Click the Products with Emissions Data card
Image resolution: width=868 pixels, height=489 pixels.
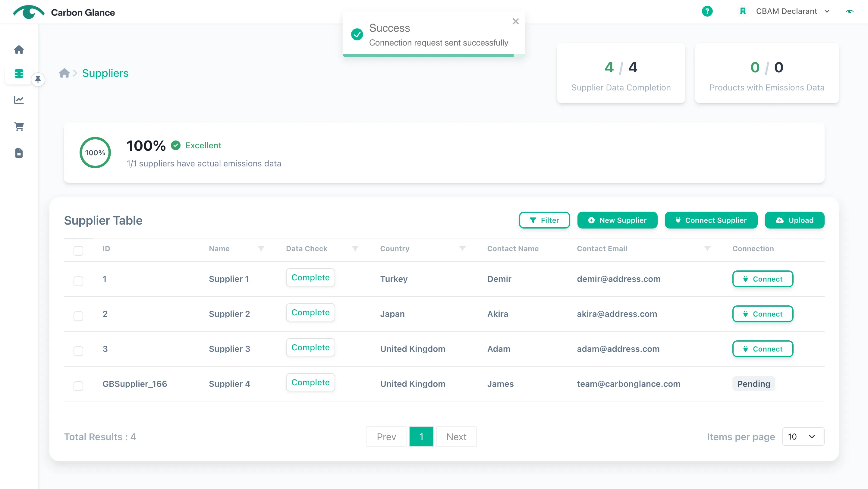[x=766, y=73]
